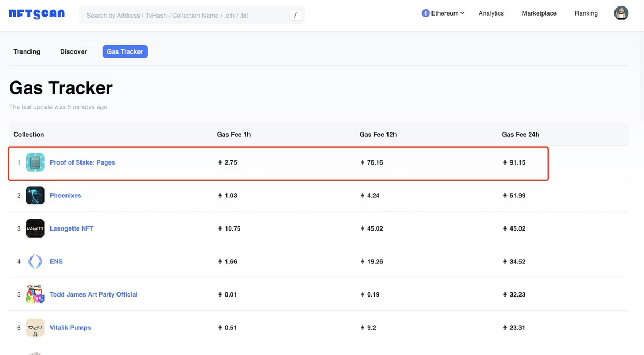Select the Gas Tracker tab
This screenshot has width=644, height=355.
tap(125, 51)
